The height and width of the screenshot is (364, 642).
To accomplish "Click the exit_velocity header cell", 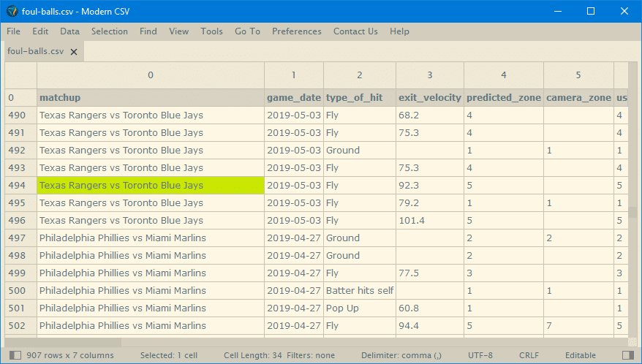I will click(430, 98).
